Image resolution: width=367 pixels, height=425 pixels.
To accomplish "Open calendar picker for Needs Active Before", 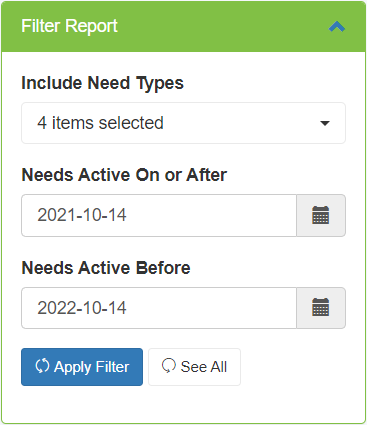I will (321, 308).
